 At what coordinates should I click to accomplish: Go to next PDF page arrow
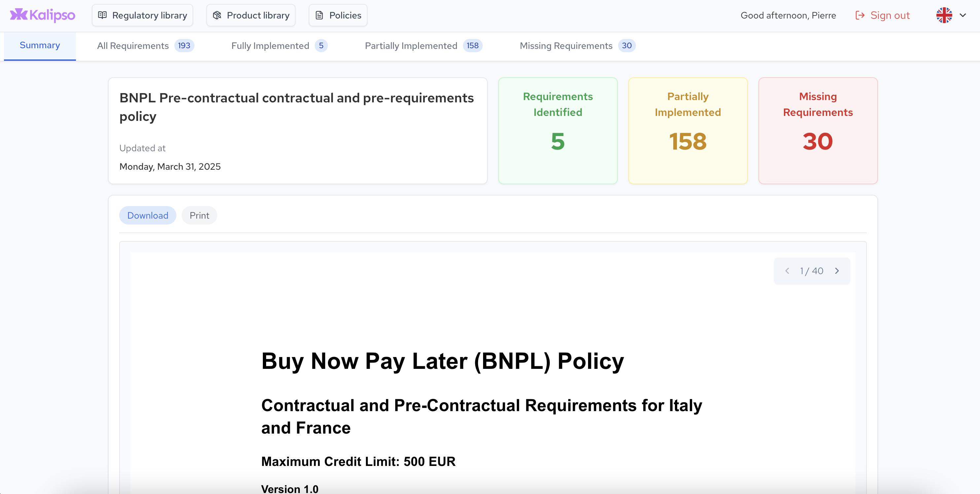click(837, 271)
